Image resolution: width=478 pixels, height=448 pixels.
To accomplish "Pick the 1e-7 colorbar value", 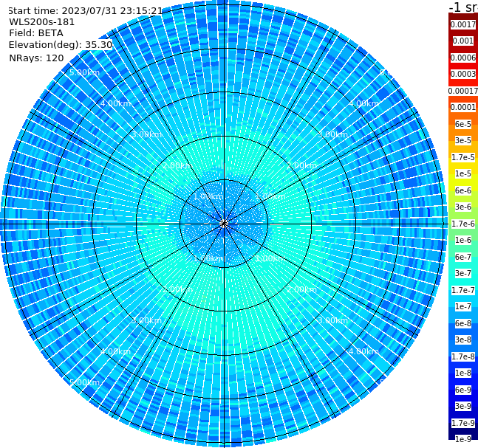I will 463,306.
